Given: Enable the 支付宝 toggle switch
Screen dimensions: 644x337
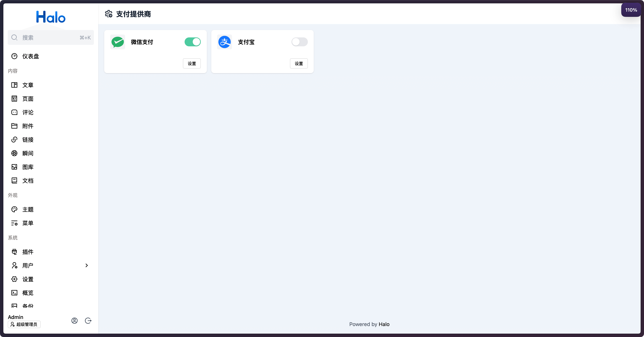Looking at the screenshot, I should 300,42.
